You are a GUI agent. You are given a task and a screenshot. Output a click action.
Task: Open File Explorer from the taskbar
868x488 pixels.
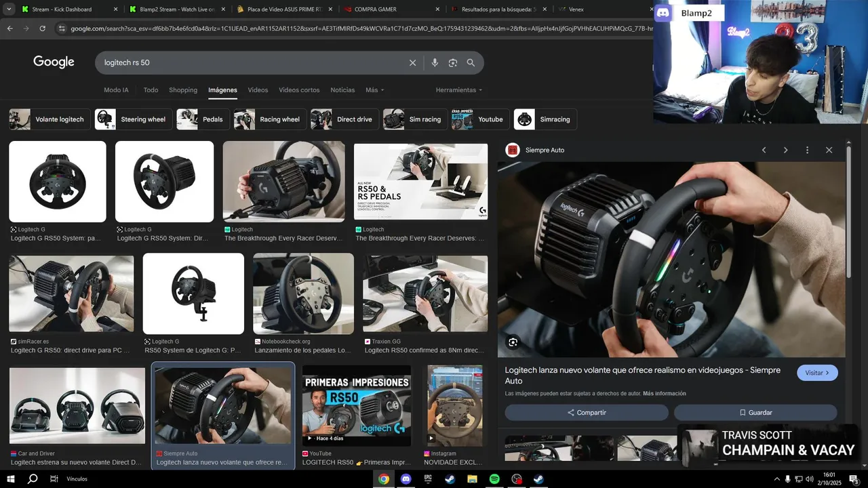(x=472, y=479)
